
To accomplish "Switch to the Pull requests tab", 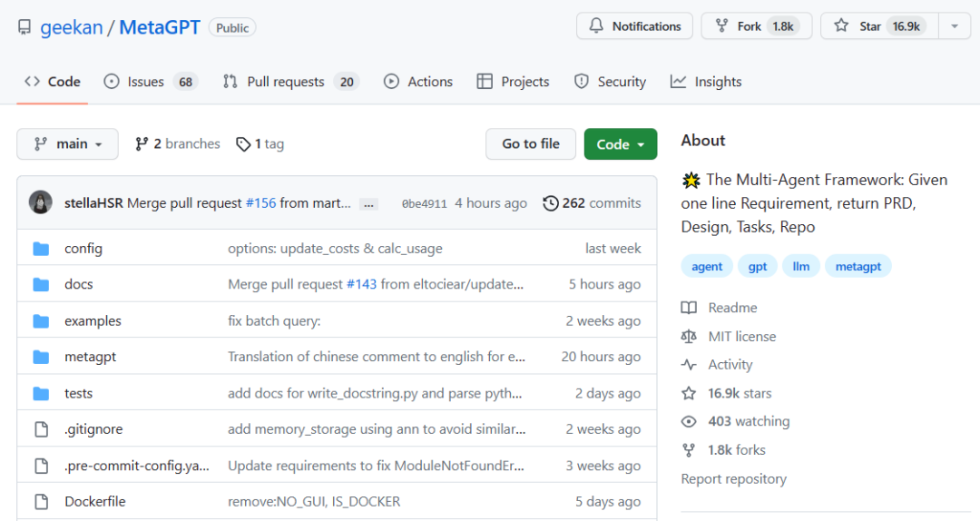I will (290, 82).
